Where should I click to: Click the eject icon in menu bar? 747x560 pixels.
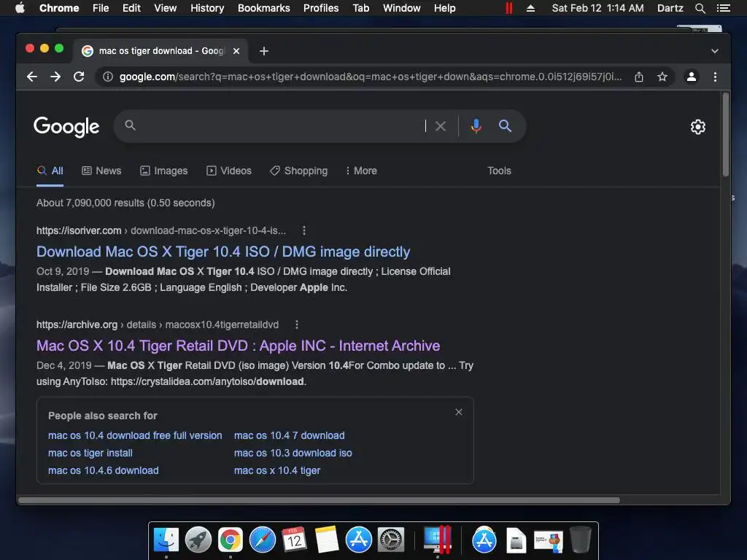coord(530,8)
